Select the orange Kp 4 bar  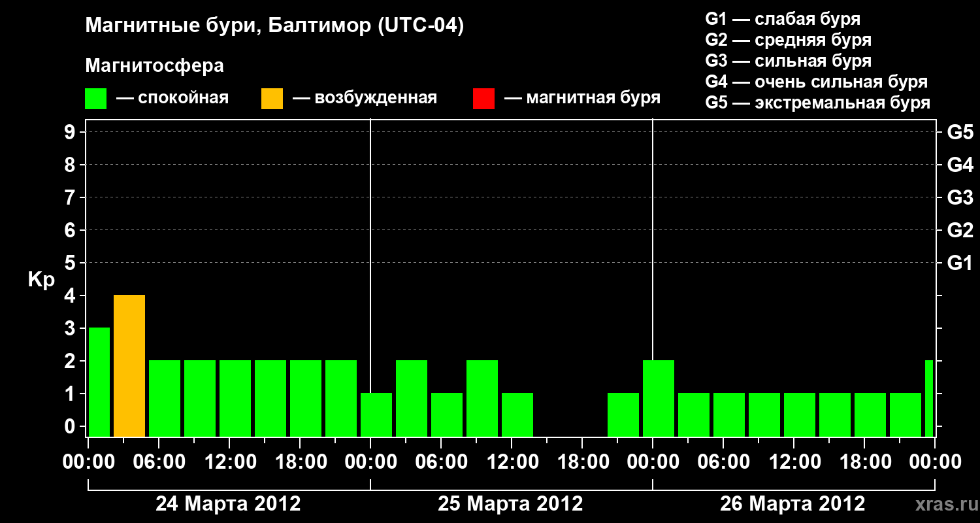(x=129, y=365)
